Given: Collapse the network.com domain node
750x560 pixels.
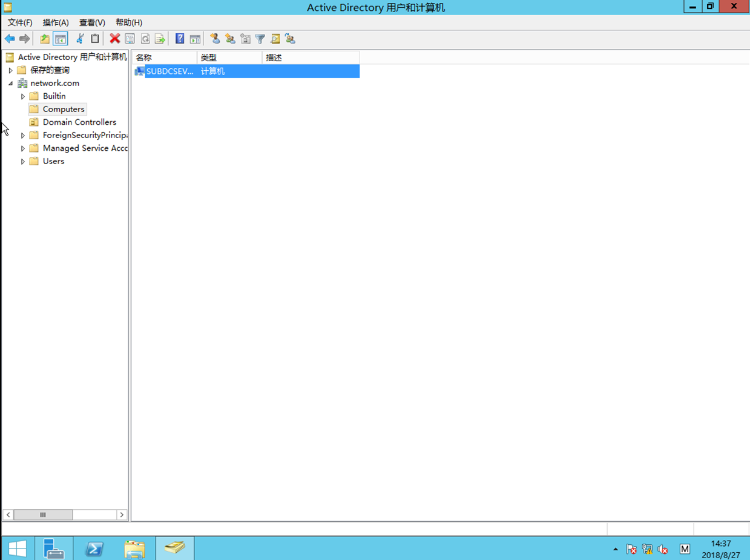Looking at the screenshot, I should coord(10,84).
